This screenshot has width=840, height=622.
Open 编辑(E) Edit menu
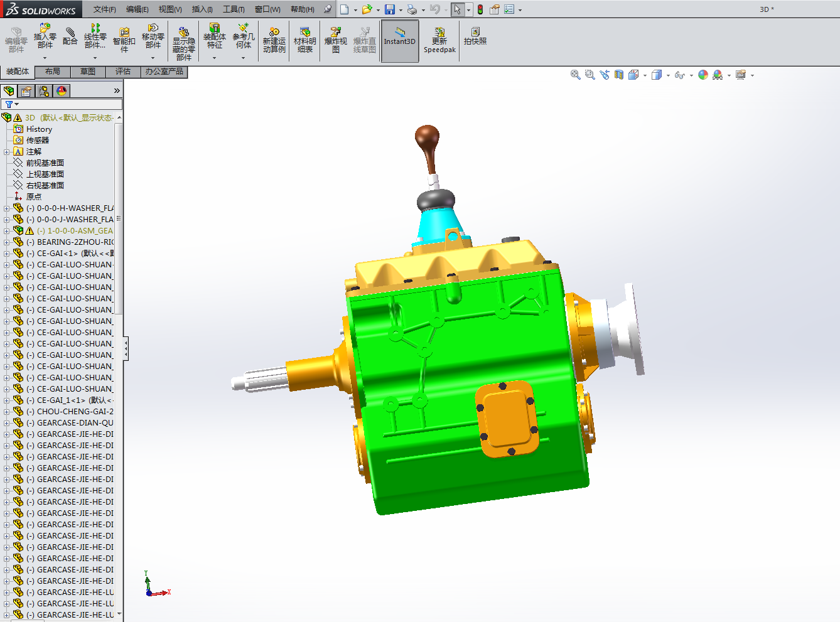click(x=137, y=9)
